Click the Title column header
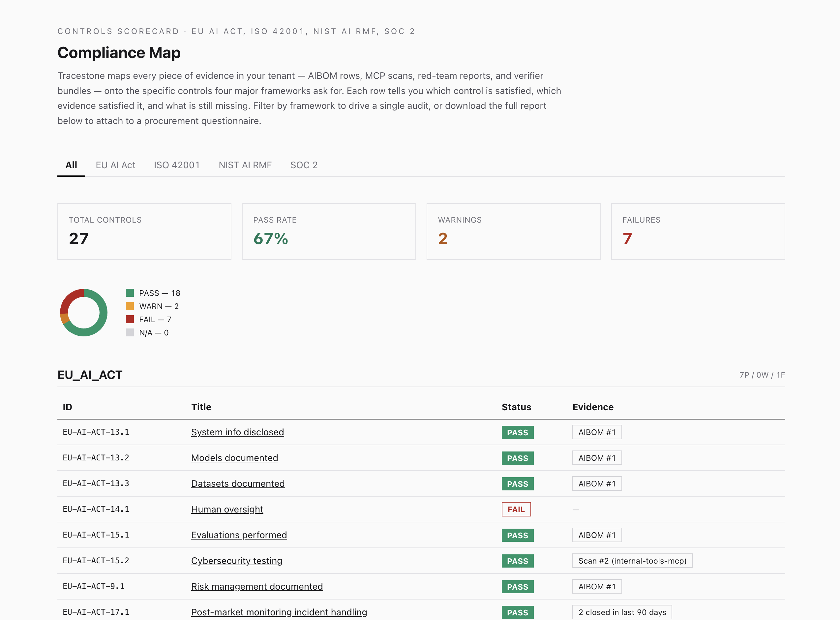 [201, 407]
